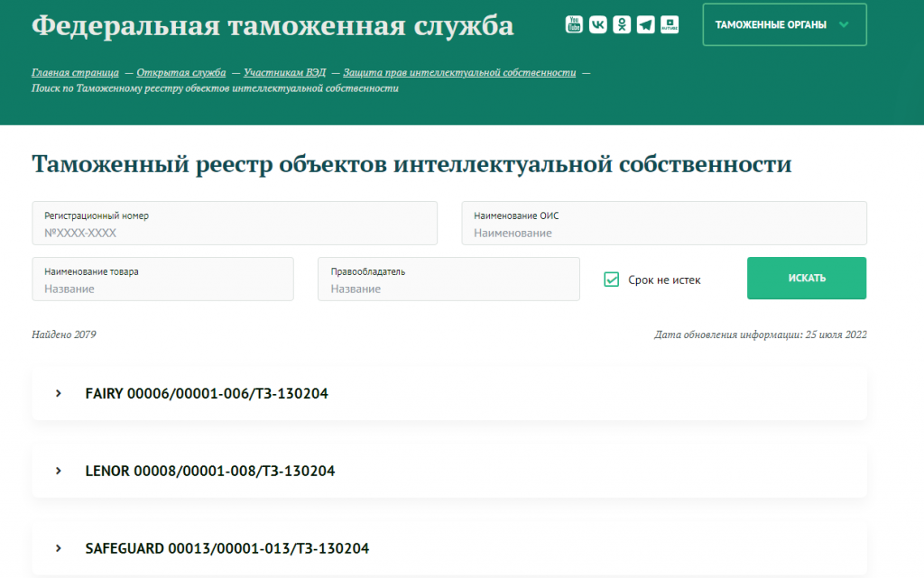Focus the 'Наименование ОИС' field
Screen dimensions: 924x578
pyautogui.click(x=664, y=232)
